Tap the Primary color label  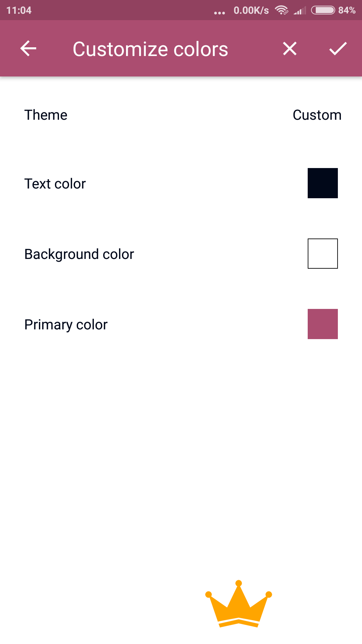pyautogui.click(x=66, y=325)
